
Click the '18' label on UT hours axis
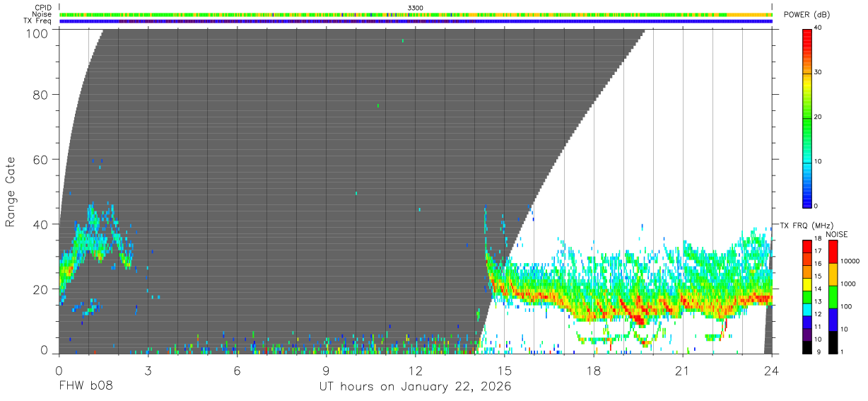click(x=594, y=371)
